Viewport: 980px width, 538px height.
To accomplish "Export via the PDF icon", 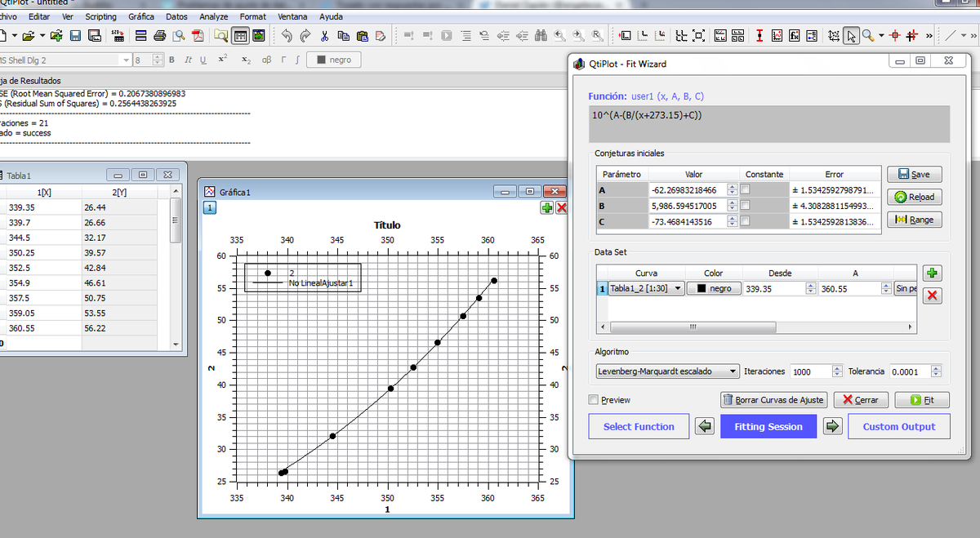I will [x=197, y=36].
